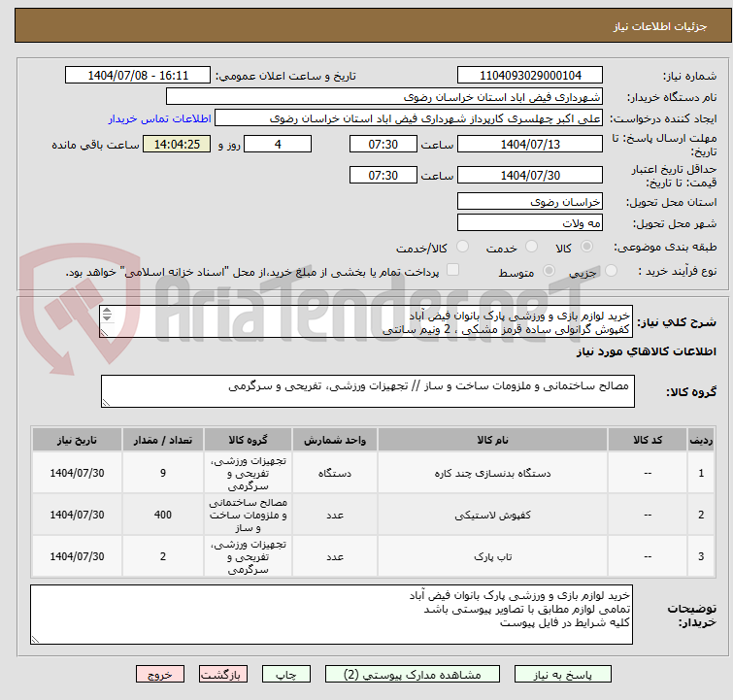
Task: Open 'مشاهده مدارک پیوستی (2)' attachments
Action: click(413, 675)
